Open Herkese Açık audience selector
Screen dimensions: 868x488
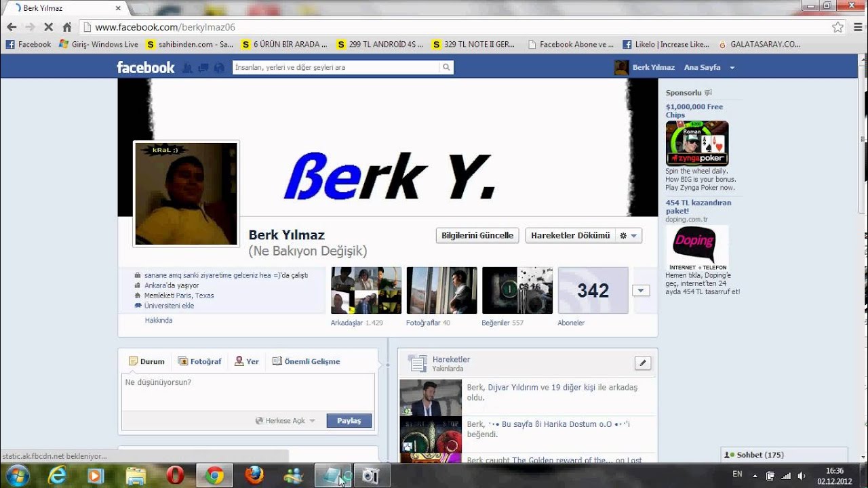click(x=285, y=420)
